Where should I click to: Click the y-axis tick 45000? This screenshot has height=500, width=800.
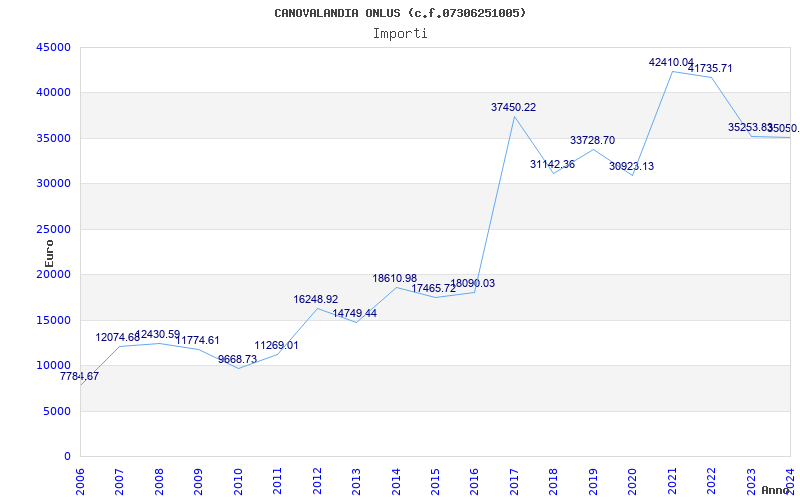click(54, 47)
